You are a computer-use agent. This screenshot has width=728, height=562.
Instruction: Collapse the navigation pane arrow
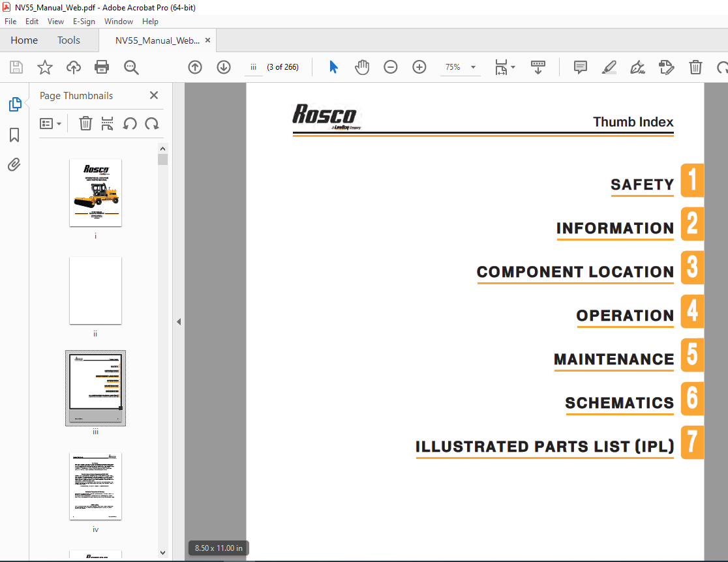[x=179, y=321]
